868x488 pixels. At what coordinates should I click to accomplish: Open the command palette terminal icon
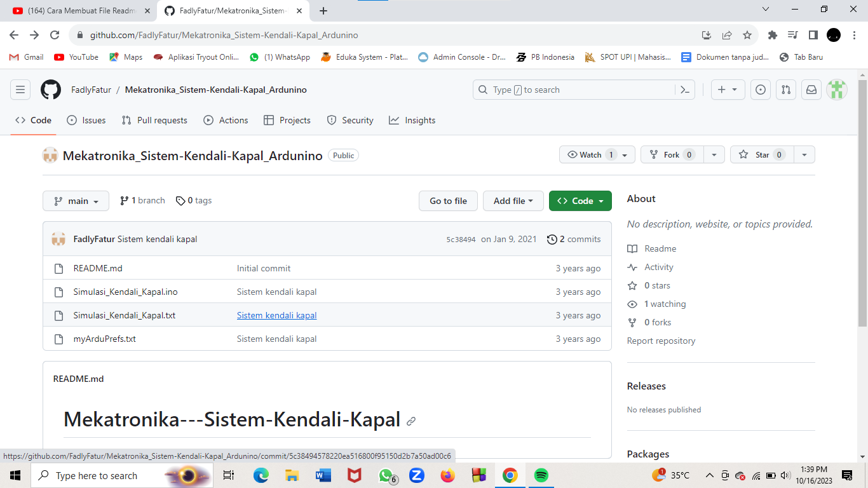684,89
